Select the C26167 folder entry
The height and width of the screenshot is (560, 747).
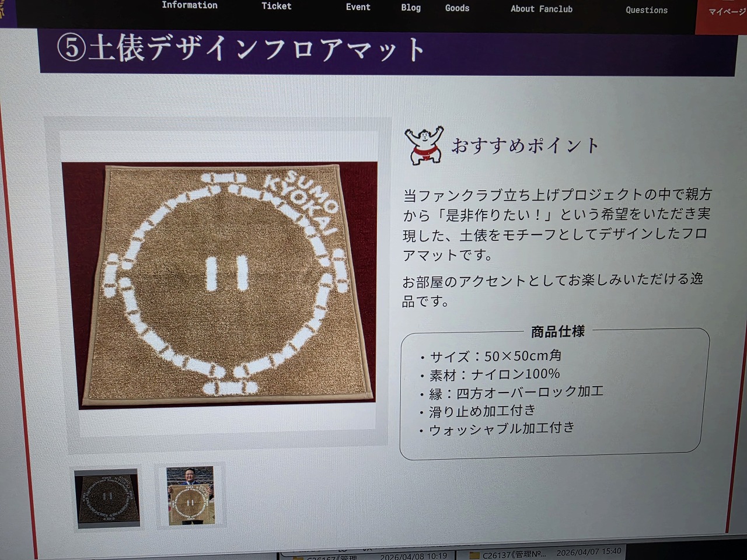(333, 557)
